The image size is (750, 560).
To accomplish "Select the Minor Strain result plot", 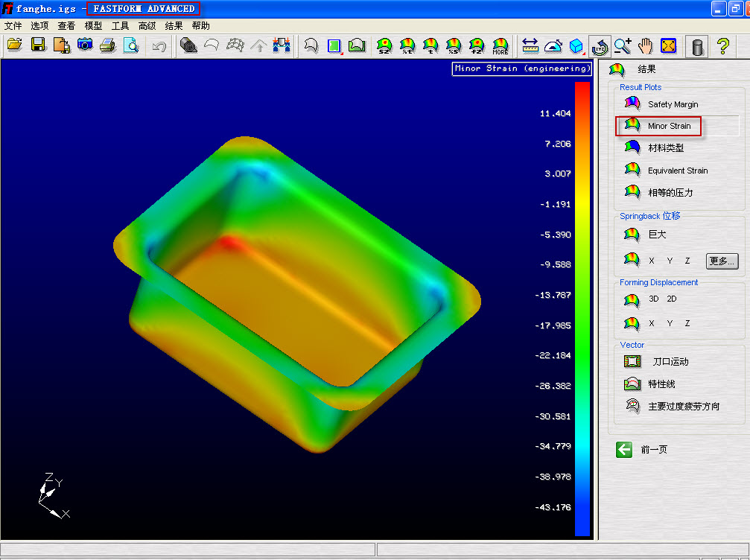I will 658,126.
